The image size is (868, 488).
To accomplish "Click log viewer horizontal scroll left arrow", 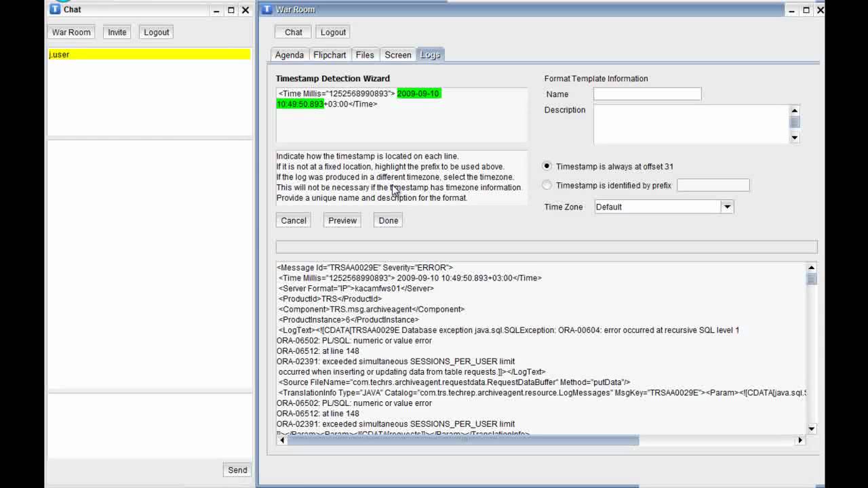I will [x=282, y=441].
